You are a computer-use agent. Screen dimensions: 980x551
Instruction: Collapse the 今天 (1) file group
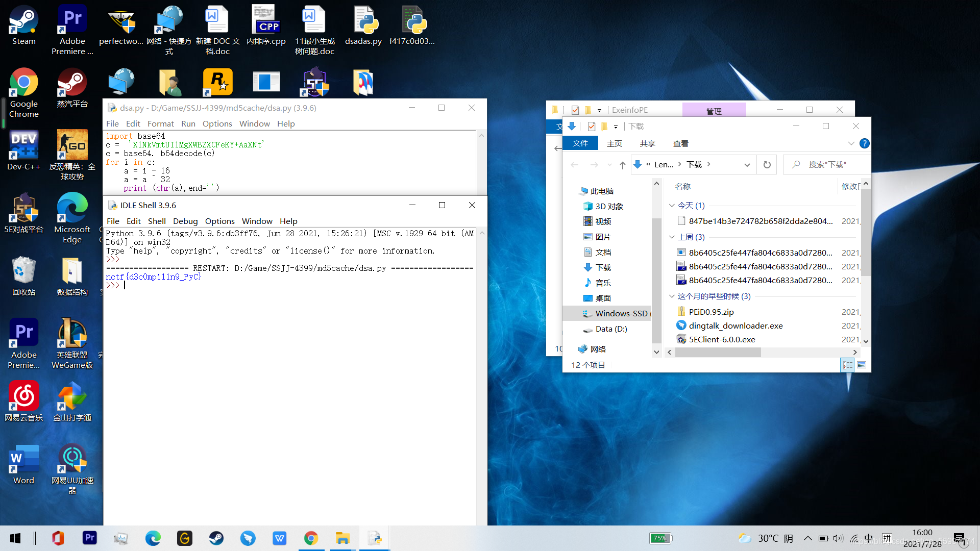(x=672, y=206)
